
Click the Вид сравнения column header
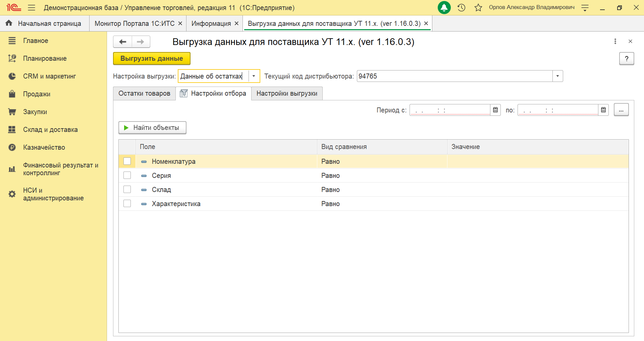382,147
